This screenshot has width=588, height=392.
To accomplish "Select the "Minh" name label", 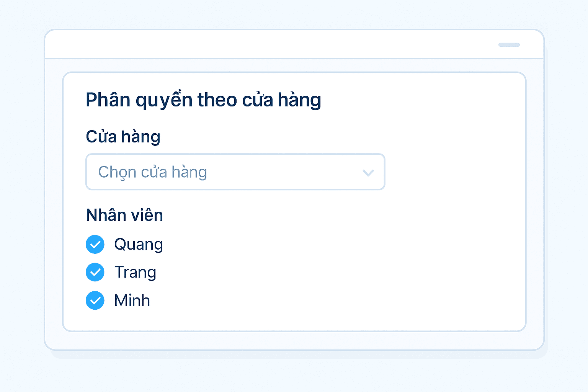I will (x=132, y=301).
